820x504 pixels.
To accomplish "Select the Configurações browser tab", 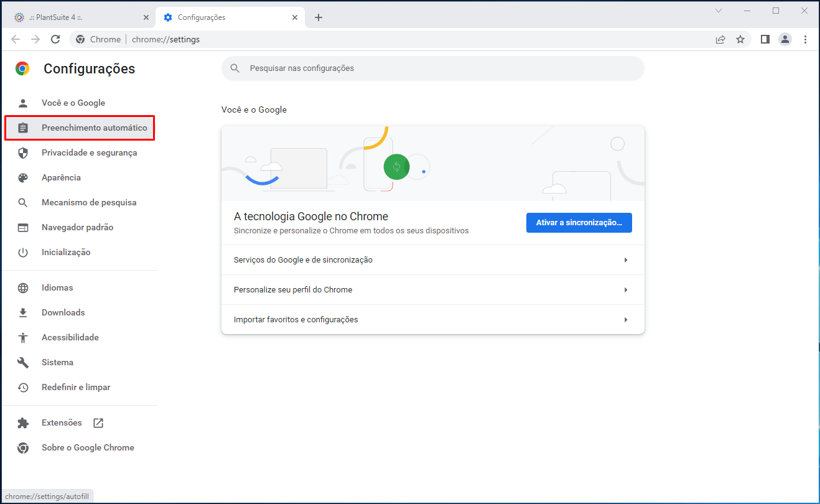I will click(230, 17).
